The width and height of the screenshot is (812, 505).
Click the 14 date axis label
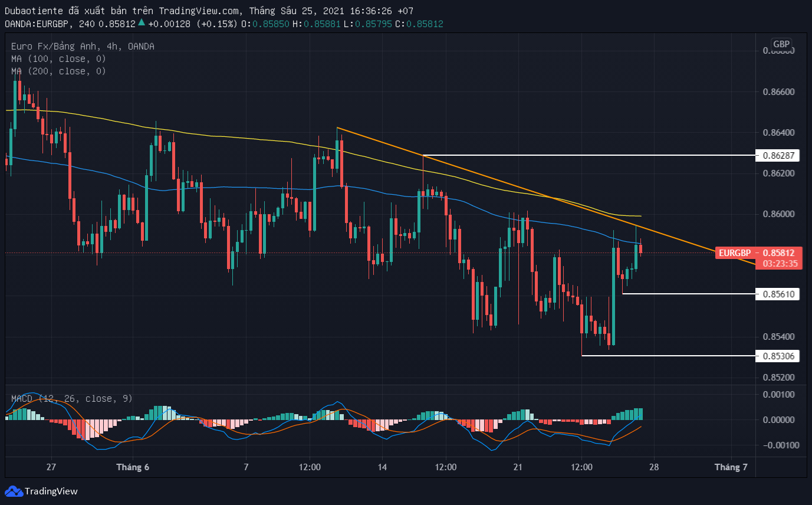tap(382, 467)
